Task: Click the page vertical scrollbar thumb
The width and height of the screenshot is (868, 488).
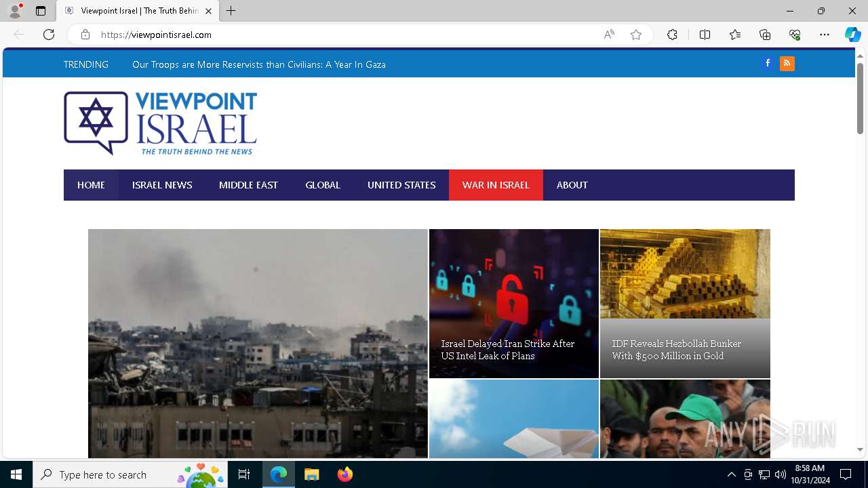Action: click(x=860, y=98)
